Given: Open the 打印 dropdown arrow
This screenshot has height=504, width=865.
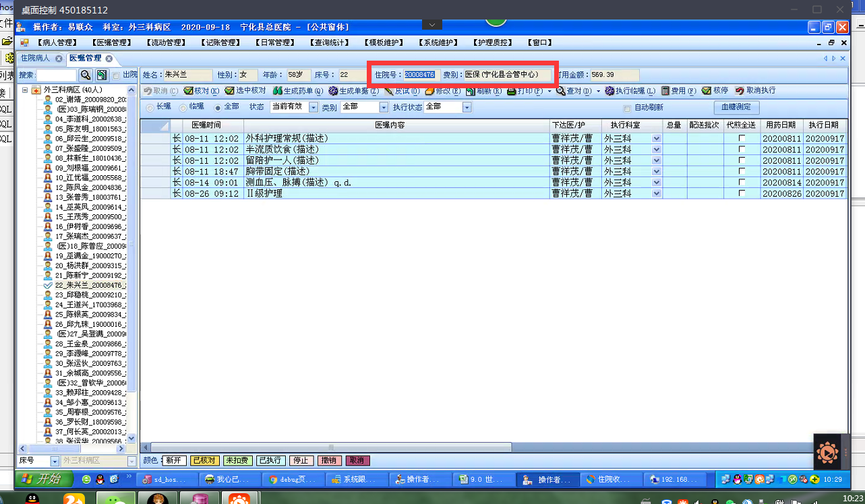Looking at the screenshot, I should pos(549,91).
